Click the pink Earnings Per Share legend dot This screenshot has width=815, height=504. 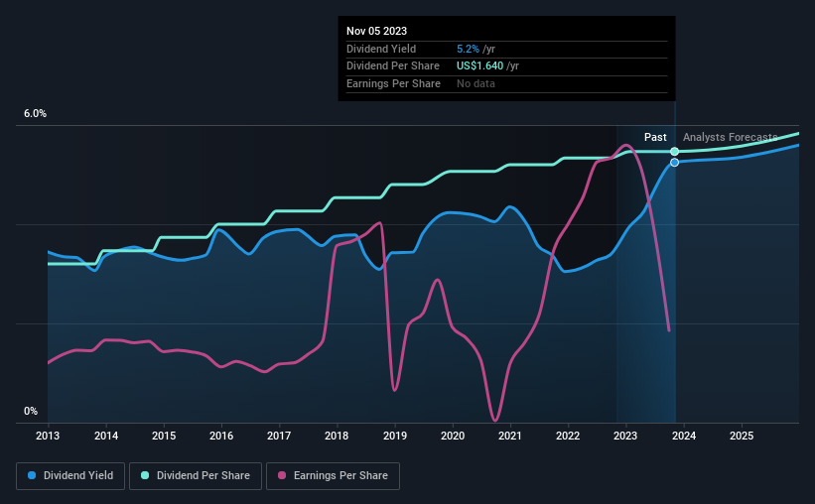point(282,475)
